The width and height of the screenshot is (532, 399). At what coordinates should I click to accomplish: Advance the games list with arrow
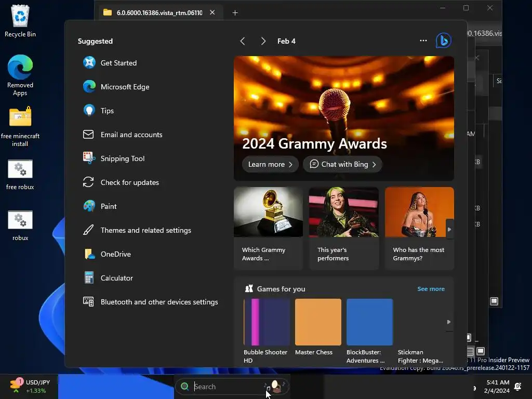[x=448, y=322]
